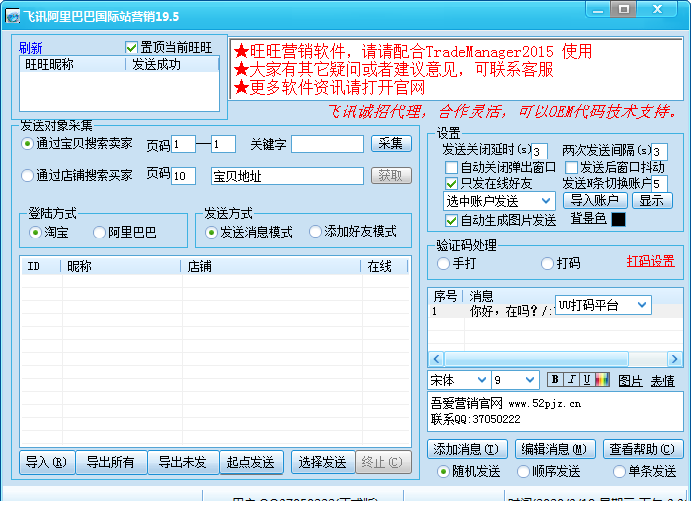This screenshot has height=524, width=691.
Task: Open the rainbow text color picker
Action: pyautogui.click(x=602, y=379)
